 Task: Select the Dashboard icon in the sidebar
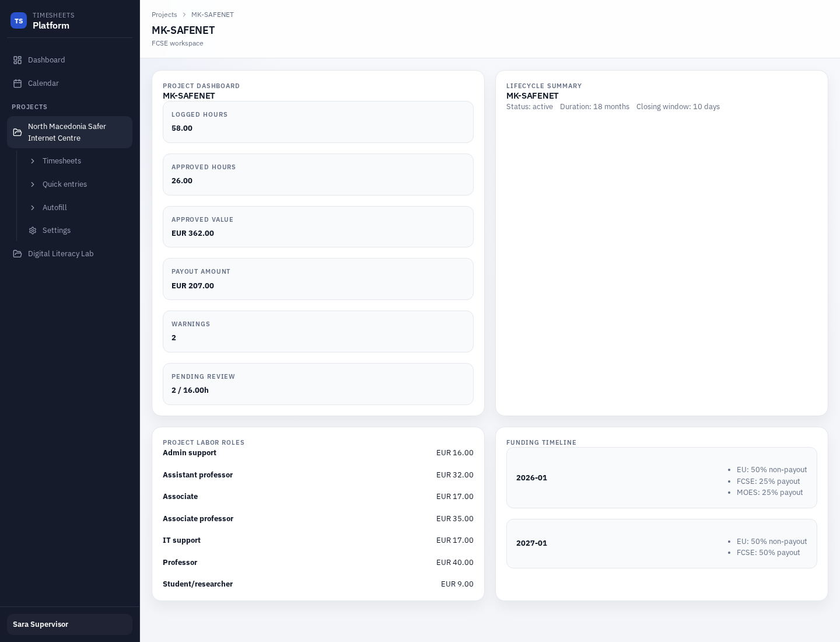[18, 60]
